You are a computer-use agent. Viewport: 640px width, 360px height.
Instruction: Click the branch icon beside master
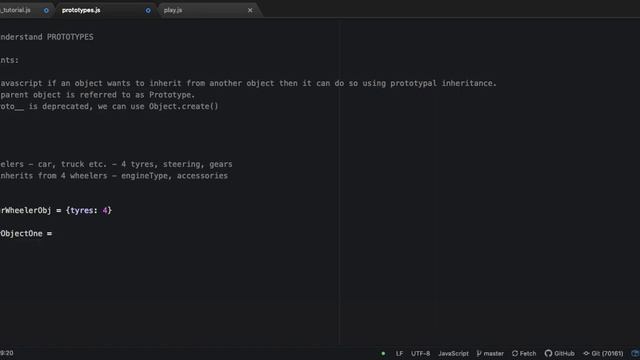coord(479,353)
